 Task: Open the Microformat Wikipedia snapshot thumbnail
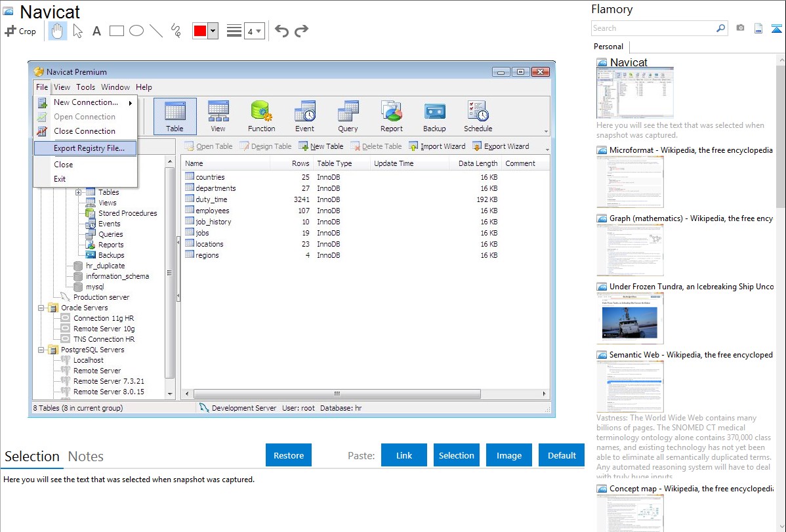point(631,182)
